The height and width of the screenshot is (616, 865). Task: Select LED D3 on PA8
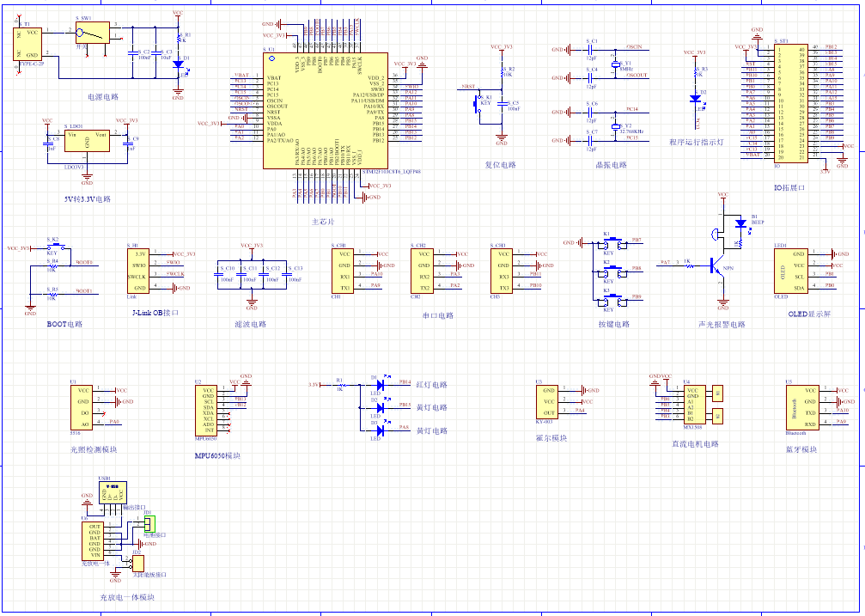point(380,430)
